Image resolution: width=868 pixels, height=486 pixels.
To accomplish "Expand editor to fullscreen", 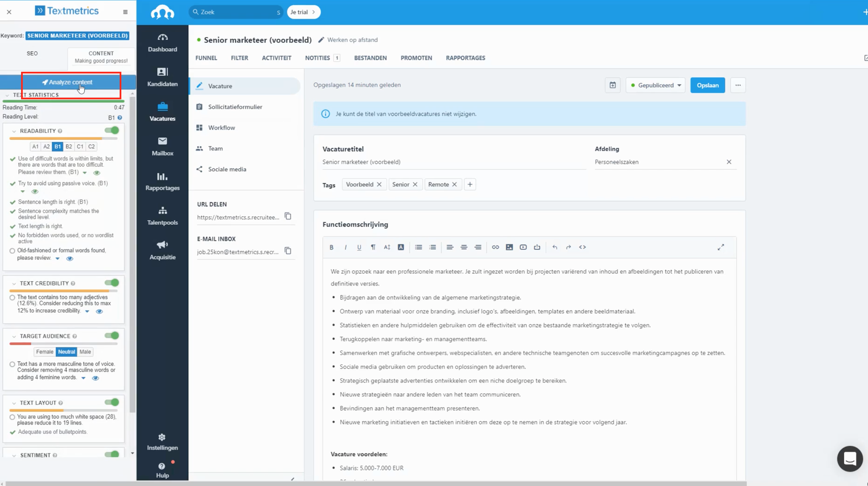I will point(721,247).
